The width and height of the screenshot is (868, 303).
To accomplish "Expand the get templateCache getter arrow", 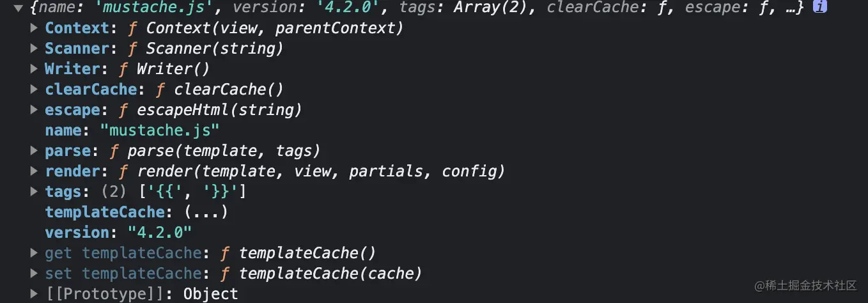I will [35, 253].
